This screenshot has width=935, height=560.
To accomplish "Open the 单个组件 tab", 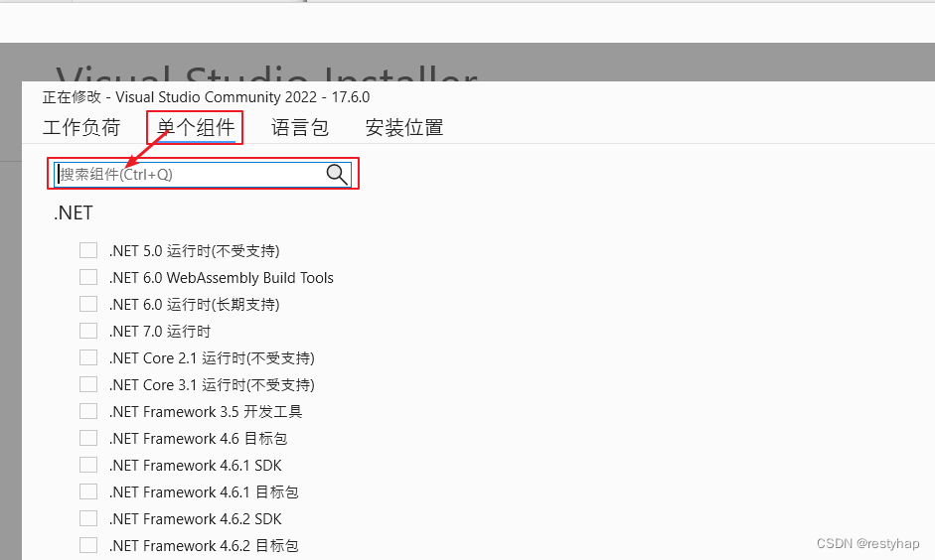I will (x=196, y=127).
